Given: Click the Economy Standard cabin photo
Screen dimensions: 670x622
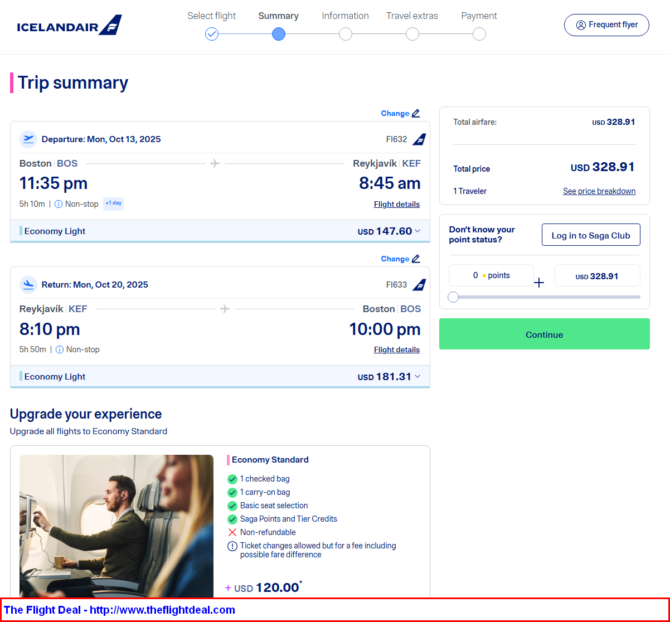Looking at the screenshot, I should [116, 525].
